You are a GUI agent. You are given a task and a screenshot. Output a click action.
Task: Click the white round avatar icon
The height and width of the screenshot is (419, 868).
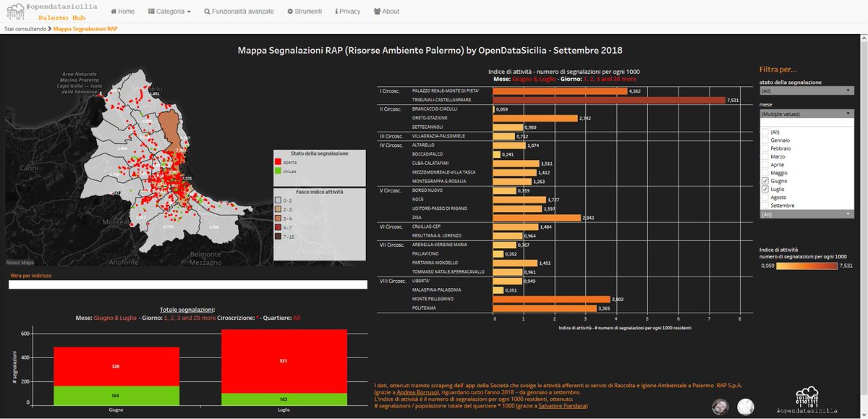745,406
